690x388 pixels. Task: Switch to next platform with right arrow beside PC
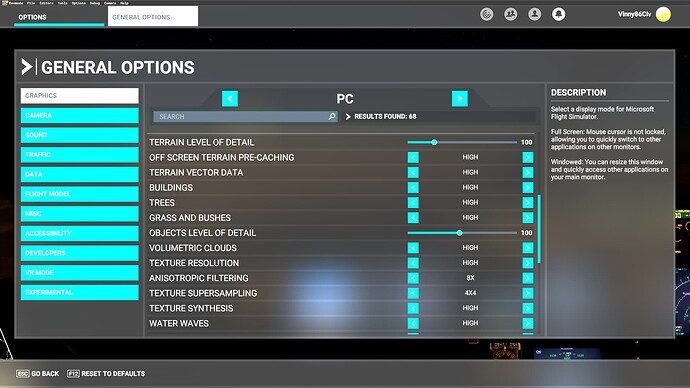(x=460, y=99)
